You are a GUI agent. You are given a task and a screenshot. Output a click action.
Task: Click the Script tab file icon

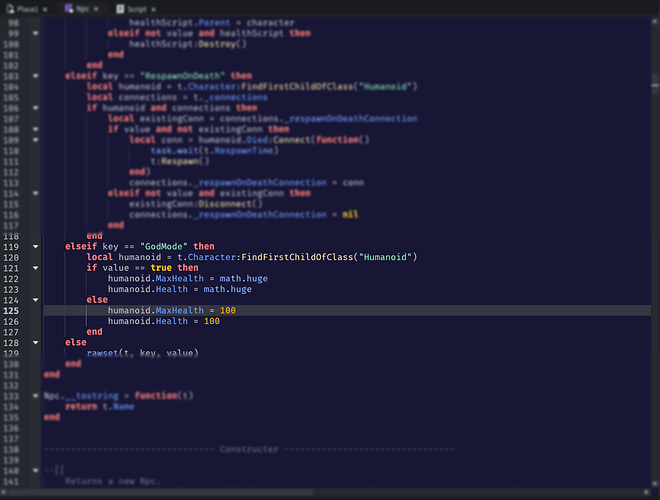(x=120, y=9)
